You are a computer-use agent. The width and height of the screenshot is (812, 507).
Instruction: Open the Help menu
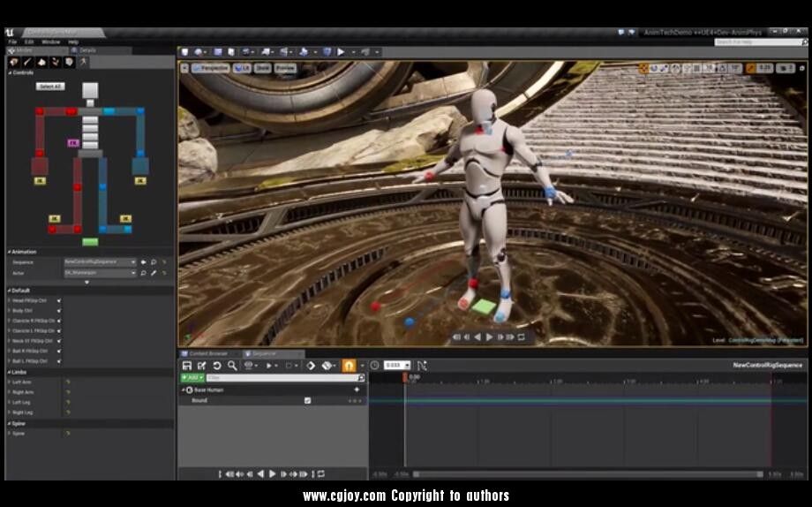point(73,42)
